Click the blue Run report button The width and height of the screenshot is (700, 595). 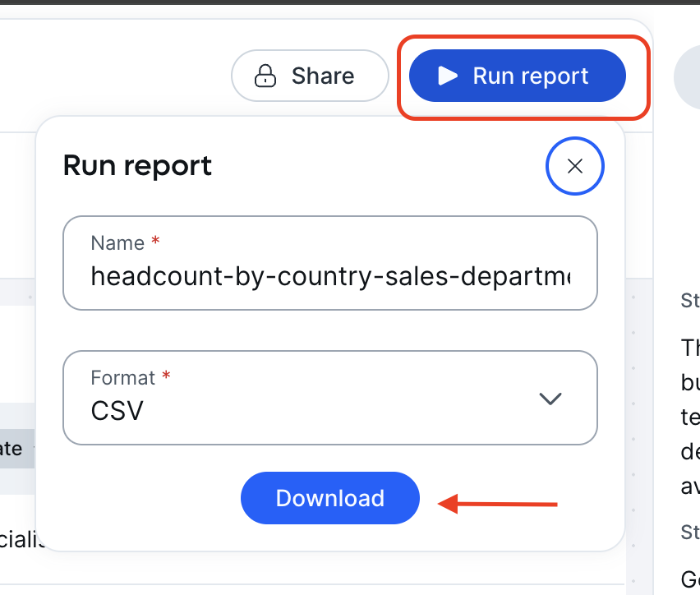518,76
